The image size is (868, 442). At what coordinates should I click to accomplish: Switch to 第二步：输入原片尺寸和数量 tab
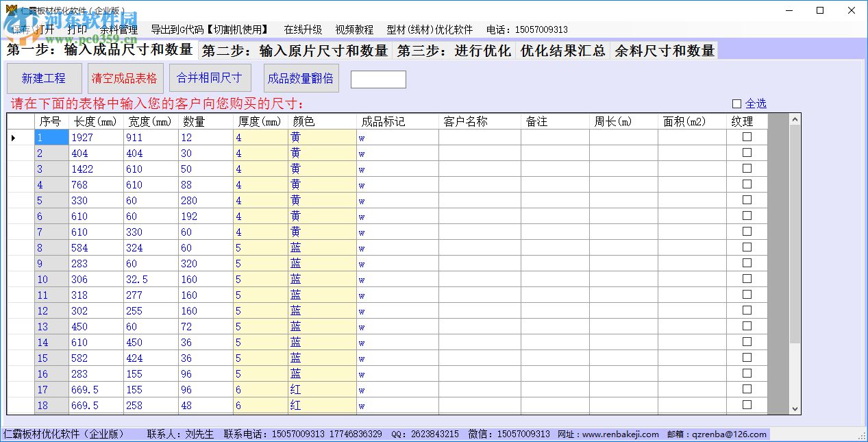pos(295,50)
